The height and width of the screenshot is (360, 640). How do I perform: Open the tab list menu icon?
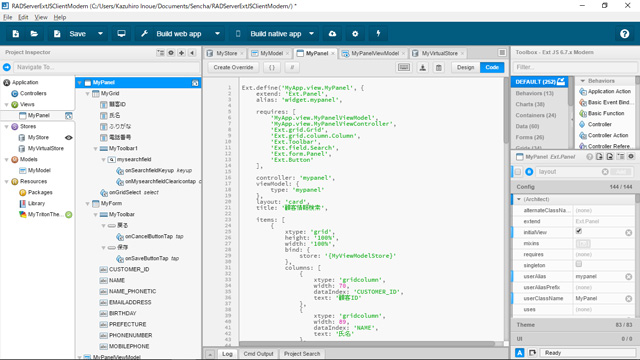click(x=502, y=53)
